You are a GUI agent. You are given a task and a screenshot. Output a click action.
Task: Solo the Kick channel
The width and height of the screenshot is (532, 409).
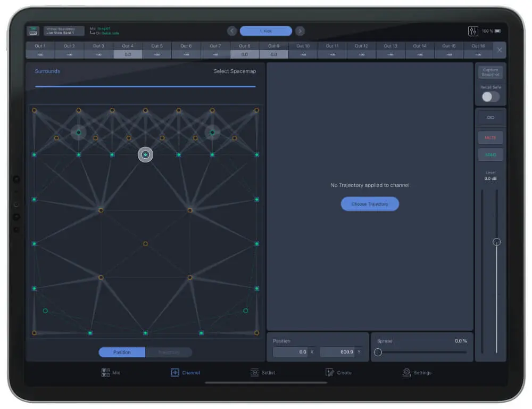point(490,154)
